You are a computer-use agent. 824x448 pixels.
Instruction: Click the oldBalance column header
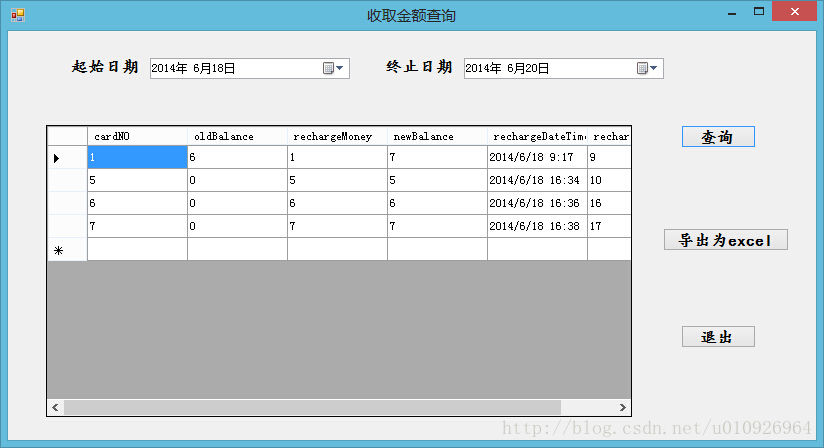click(x=237, y=136)
